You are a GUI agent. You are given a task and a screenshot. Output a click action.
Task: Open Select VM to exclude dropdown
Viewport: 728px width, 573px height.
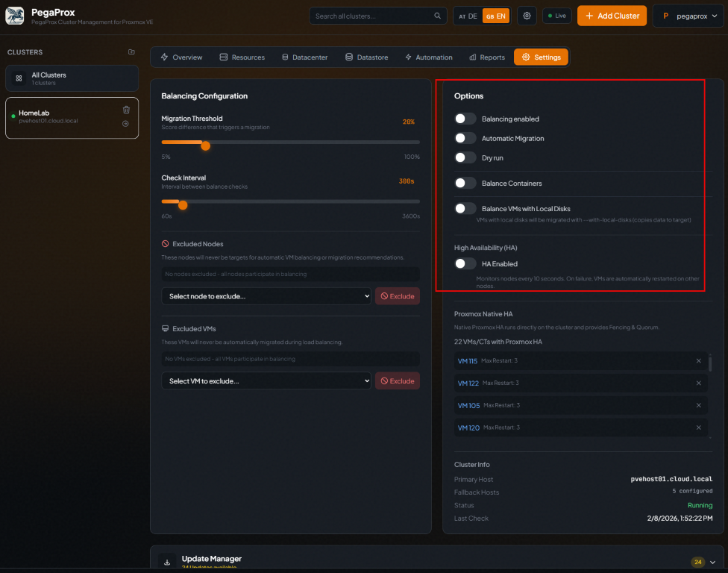coord(266,381)
